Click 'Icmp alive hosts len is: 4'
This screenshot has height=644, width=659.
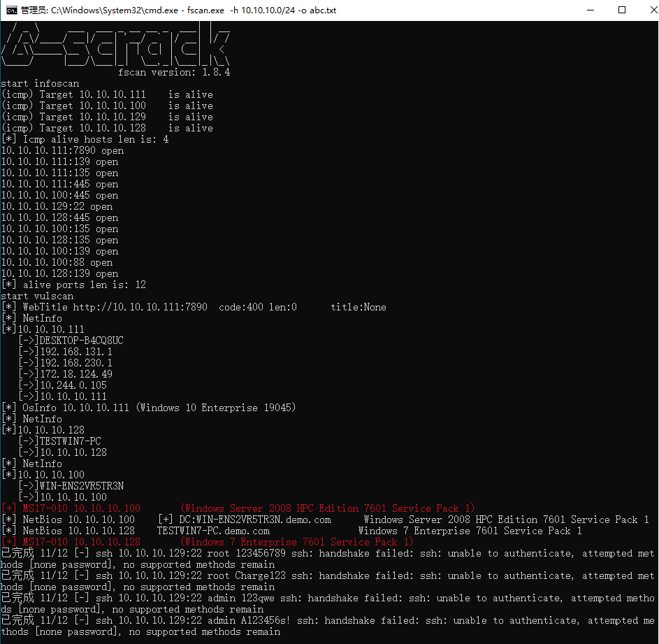pos(96,139)
